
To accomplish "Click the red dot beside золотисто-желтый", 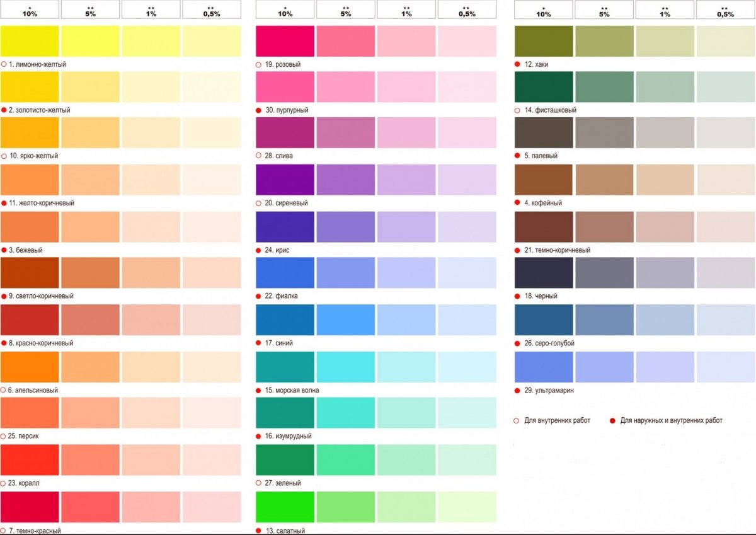I will 4,110.
